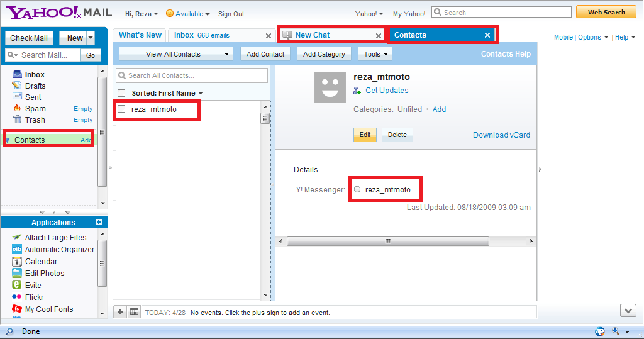
Task: Click the Search All Contacts field
Action: click(192, 75)
